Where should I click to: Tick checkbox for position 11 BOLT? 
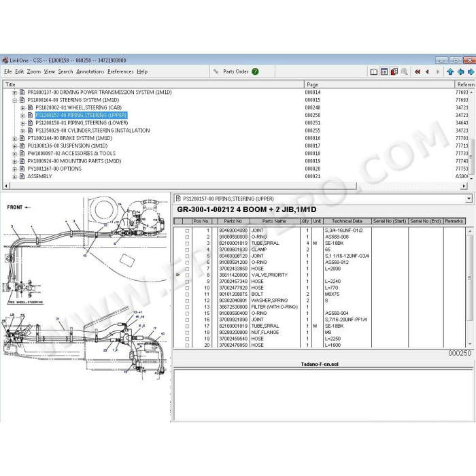coord(187,294)
